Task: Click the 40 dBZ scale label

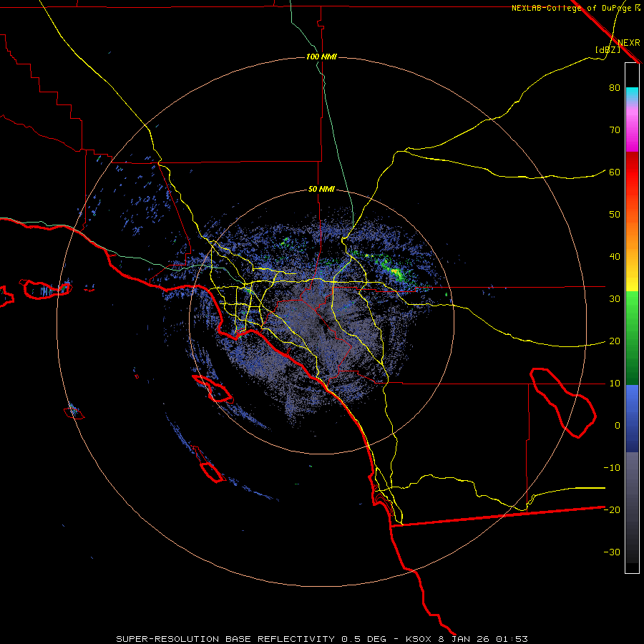Action: pyautogui.click(x=615, y=257)
